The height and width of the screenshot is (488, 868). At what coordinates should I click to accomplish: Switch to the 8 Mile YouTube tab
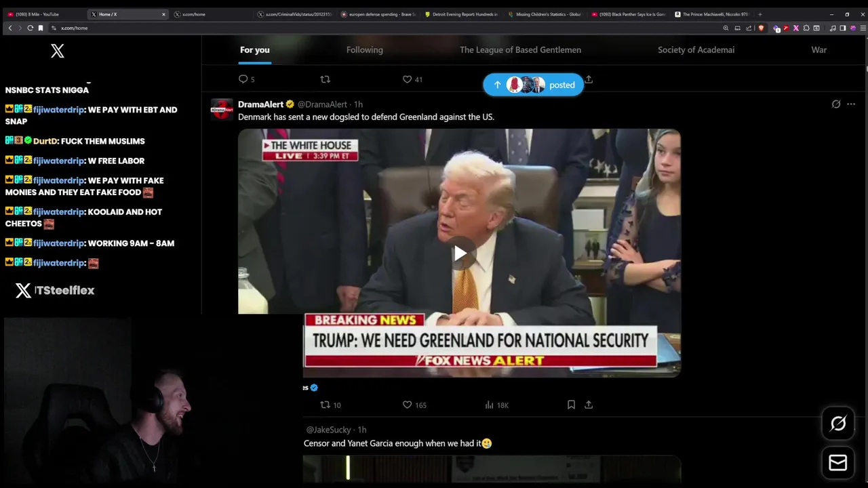(45, 14)
